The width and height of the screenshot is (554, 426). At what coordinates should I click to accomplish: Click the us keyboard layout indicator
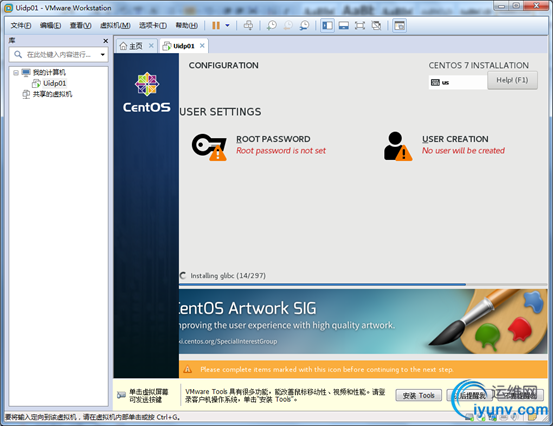[458, 82]
